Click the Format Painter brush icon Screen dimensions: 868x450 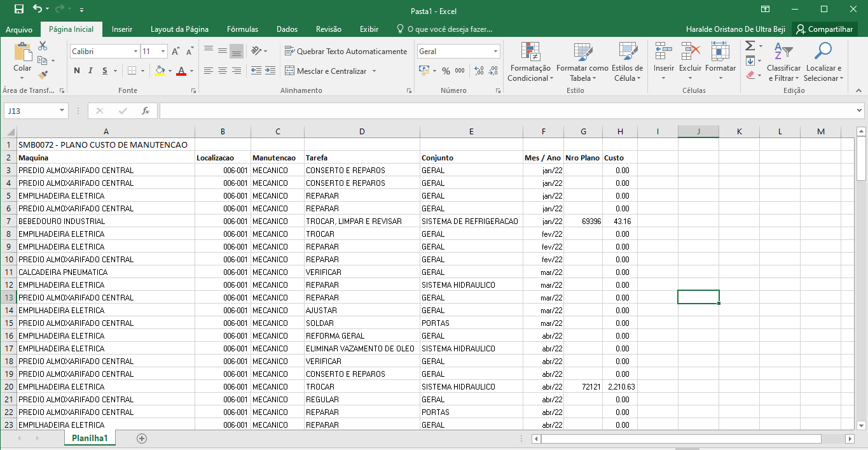coord(43,74)
